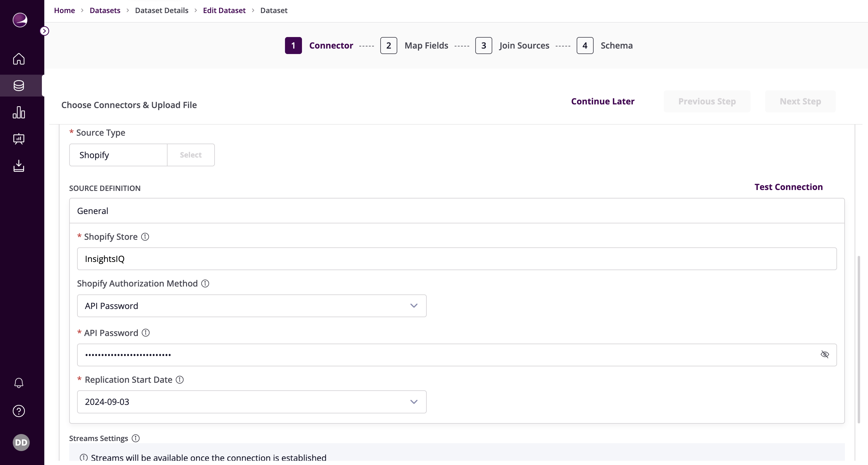Click the Test Connection link
868x465 pixels.
788,187
